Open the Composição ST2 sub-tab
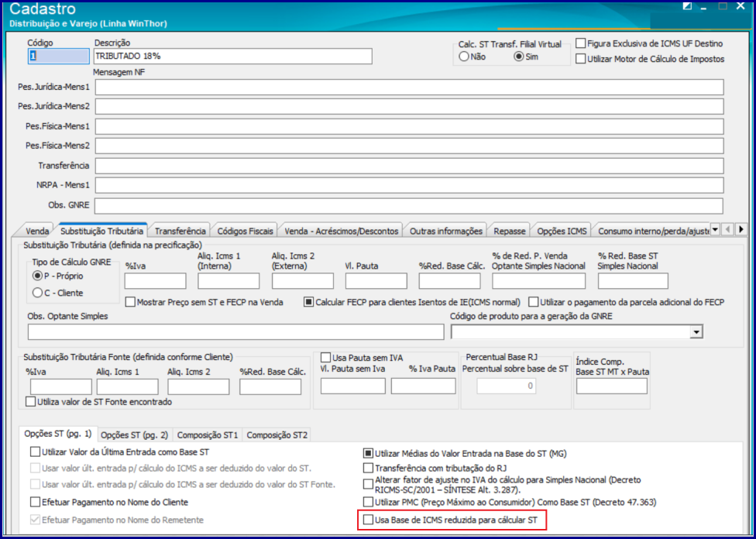756x539 pixels. click(x=277, y=435)
